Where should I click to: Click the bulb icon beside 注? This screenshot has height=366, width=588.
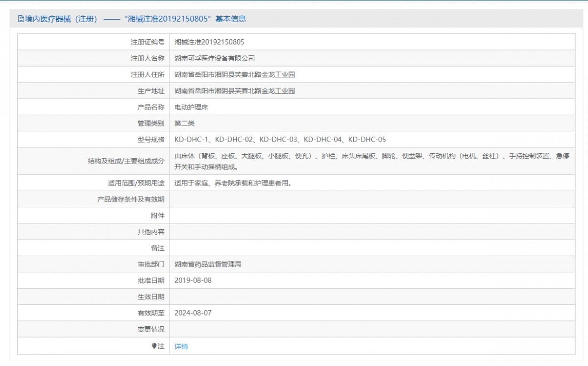pos(154,346)
